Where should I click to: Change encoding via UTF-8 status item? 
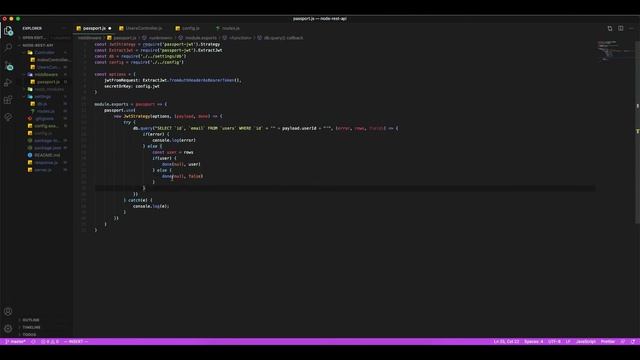554,342
